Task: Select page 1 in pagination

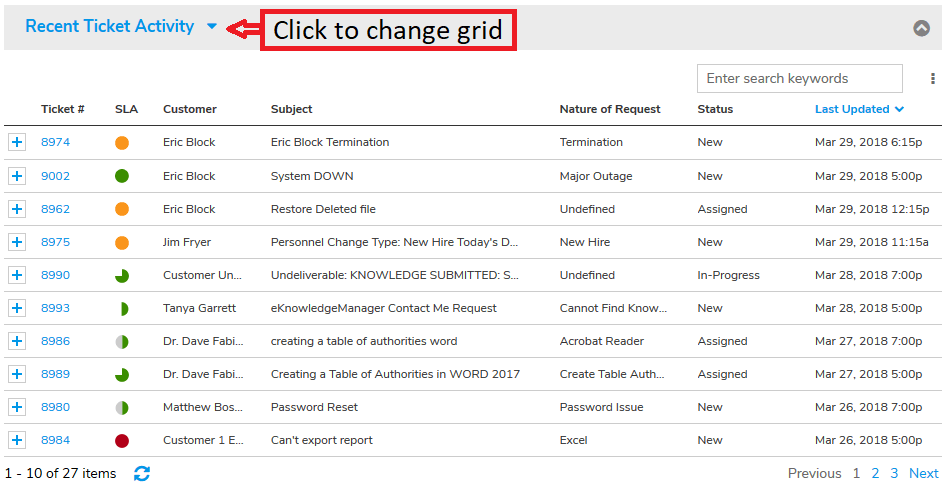Action: coord(856,474)
